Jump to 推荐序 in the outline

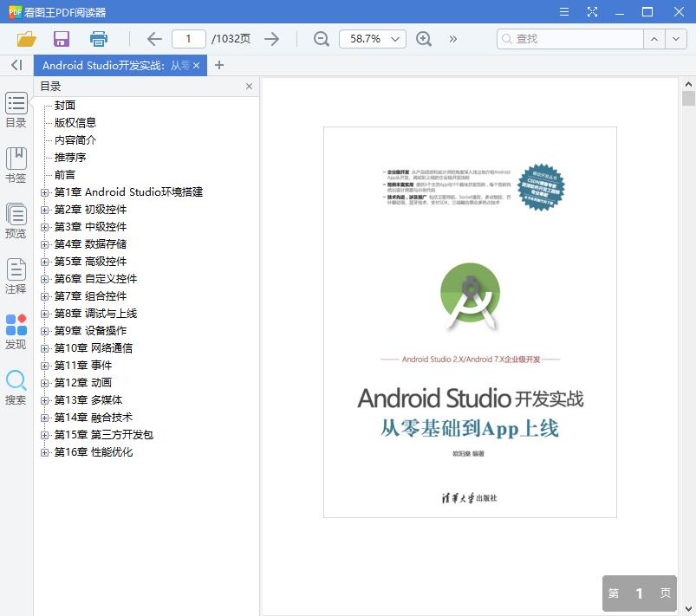pyautogui.click(x=70, y=157)
